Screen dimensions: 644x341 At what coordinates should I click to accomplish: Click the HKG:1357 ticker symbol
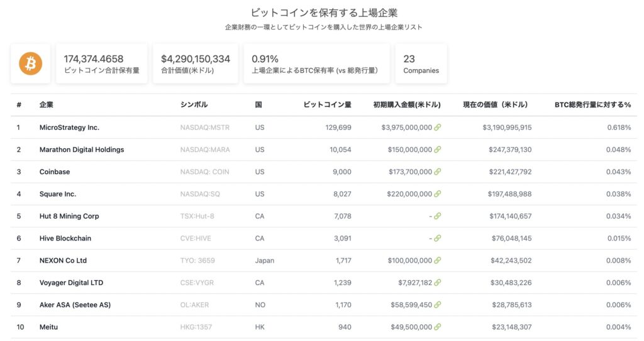196,327
